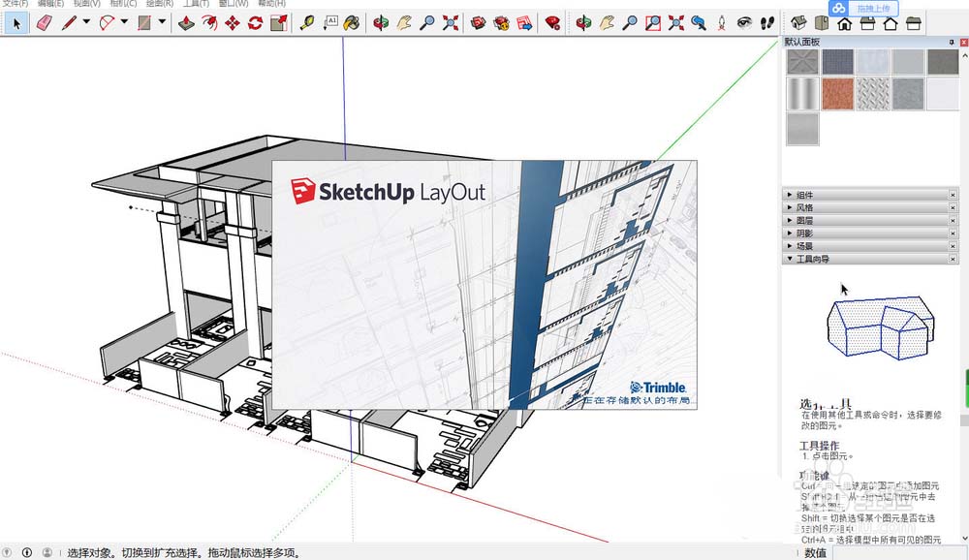This screenshot has width=969, height=560.
Task: Open the Extension Manager ruby icon
Action: 552,23
